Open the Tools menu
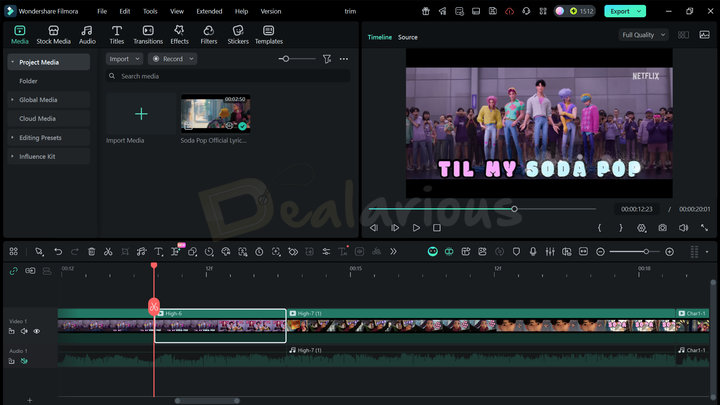This screenshot has width=720, height=405. [150, 11]
